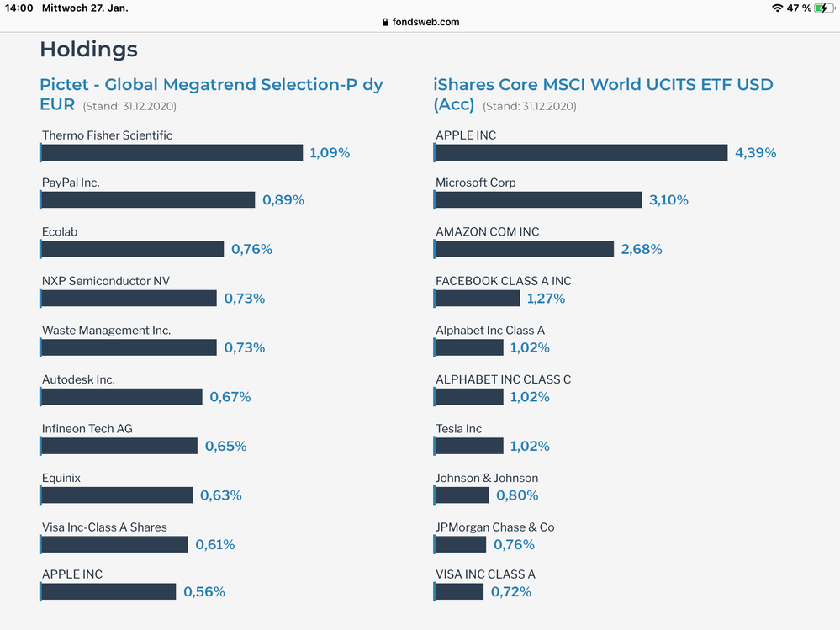Screen dimensions: 840x630
Task: Click the Tesla Inc holding label
Action: tap(458, 429)
